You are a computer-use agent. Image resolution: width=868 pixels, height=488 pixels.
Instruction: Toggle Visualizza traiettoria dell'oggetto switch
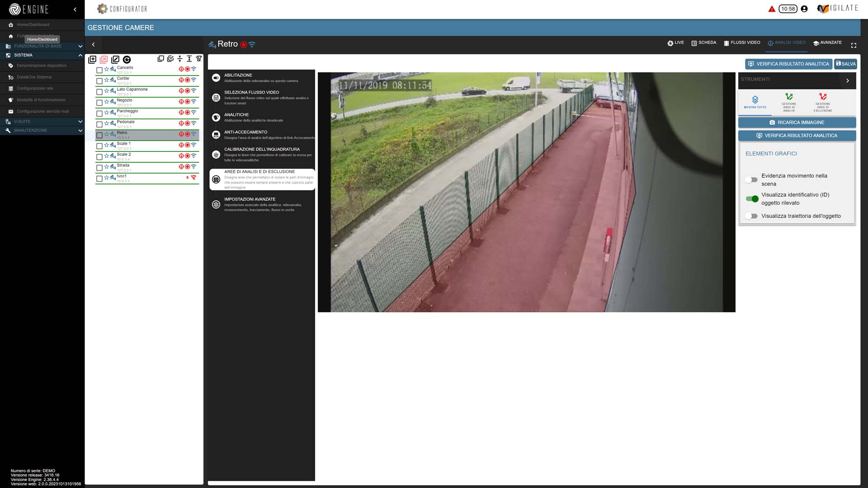(x=751, y=216)
